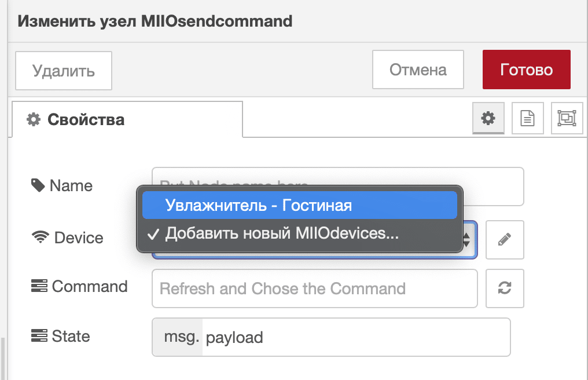Click the gear icon above the panel

point(488,118)
